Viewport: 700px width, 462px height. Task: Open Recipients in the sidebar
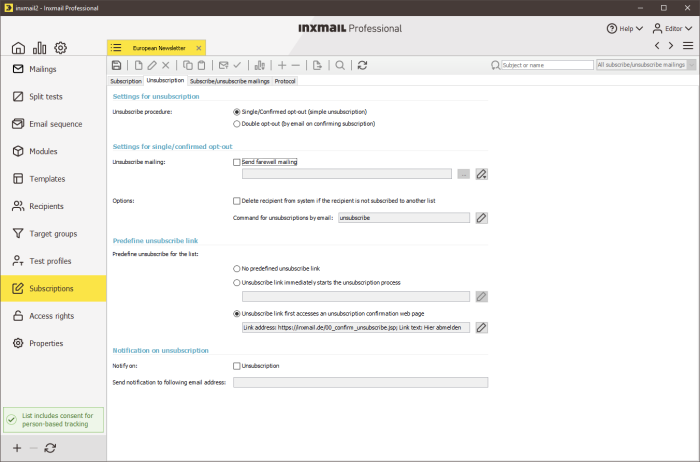(x=54, y=206)
